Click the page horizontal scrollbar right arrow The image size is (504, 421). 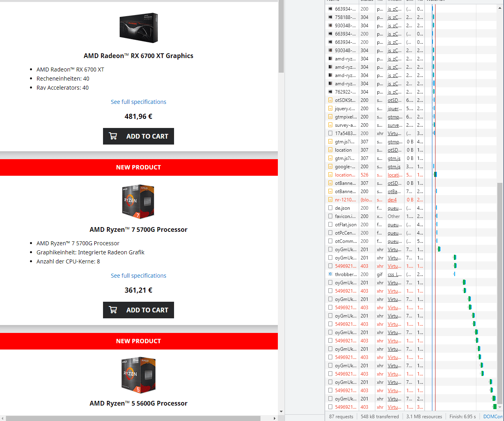click(275, 418)
